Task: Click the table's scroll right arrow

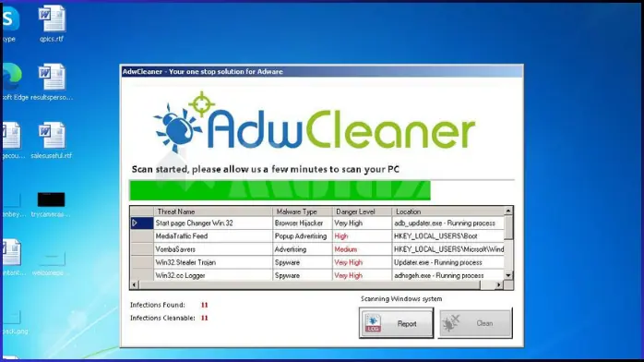Action: tap(499, 284)
